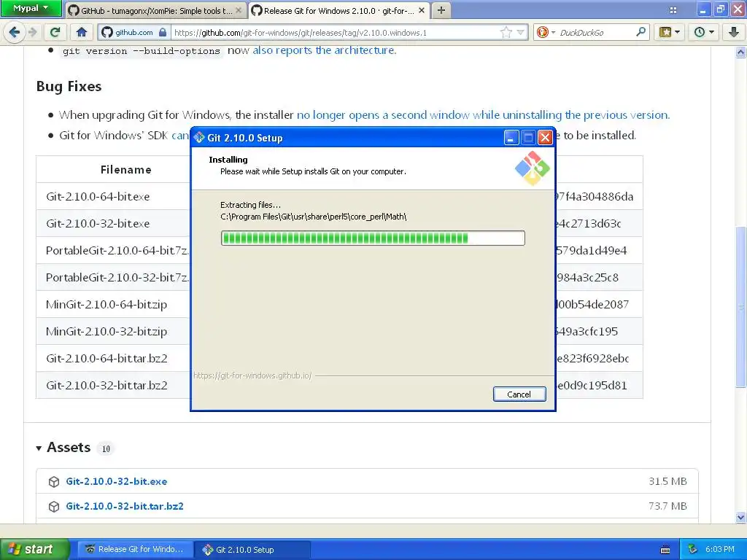Click the Git logo in setup title bar
Screen dimensions: 747x560
(199, 138)
